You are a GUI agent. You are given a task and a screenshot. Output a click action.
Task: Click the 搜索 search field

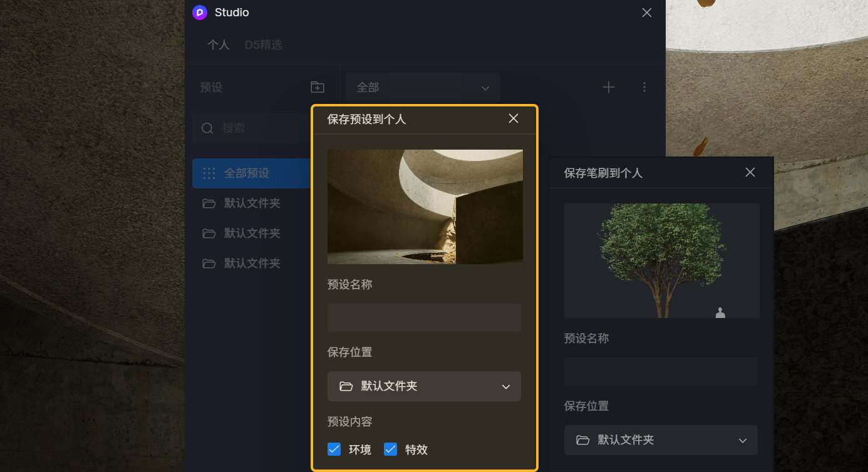[x=252, y=128]
